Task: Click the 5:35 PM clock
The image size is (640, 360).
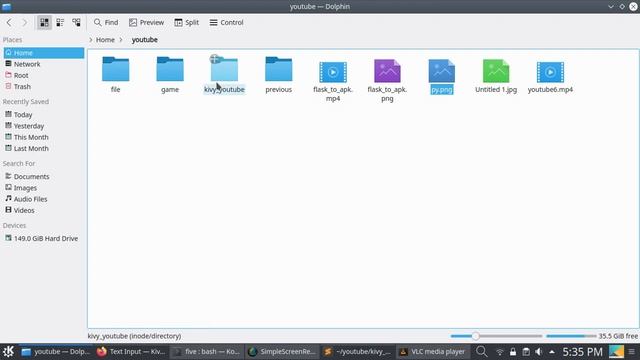Action: 582,352
